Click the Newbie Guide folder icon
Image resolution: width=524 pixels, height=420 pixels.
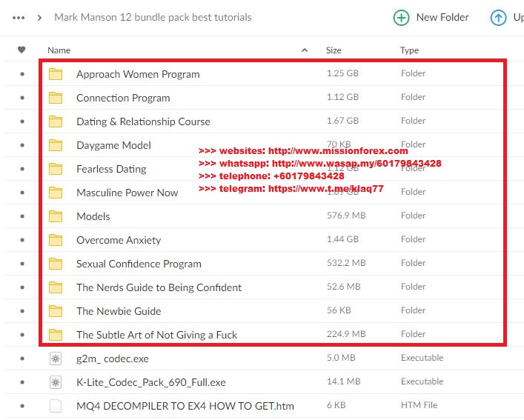pyautogui.click(x=56, y=311)
